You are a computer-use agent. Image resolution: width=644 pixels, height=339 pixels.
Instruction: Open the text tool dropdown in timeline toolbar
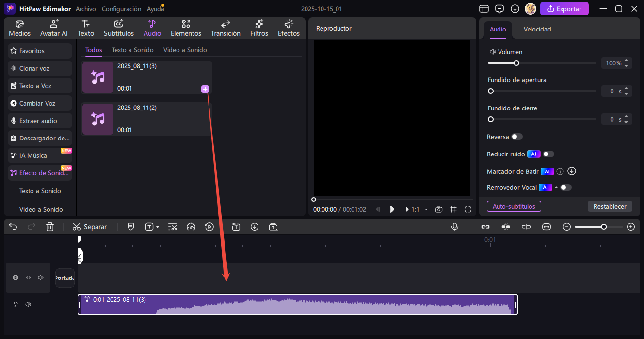pos(152,226)
